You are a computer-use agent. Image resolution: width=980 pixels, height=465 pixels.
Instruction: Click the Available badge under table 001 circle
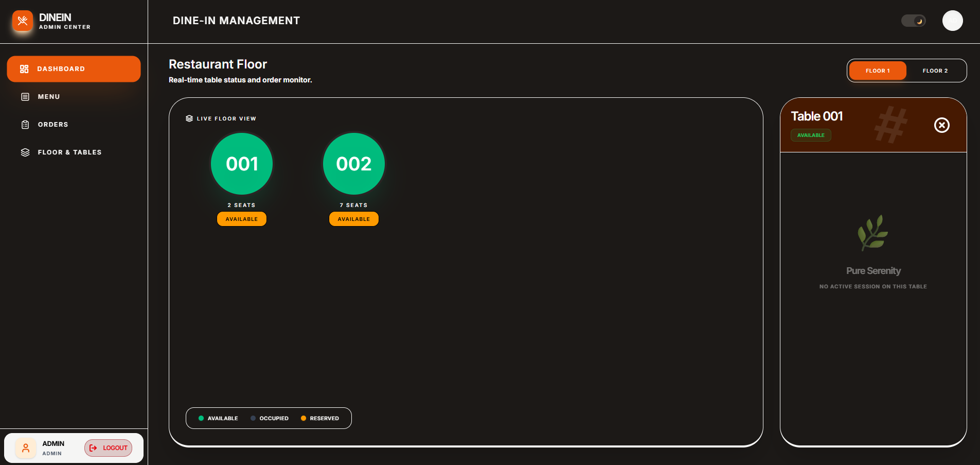242,219
